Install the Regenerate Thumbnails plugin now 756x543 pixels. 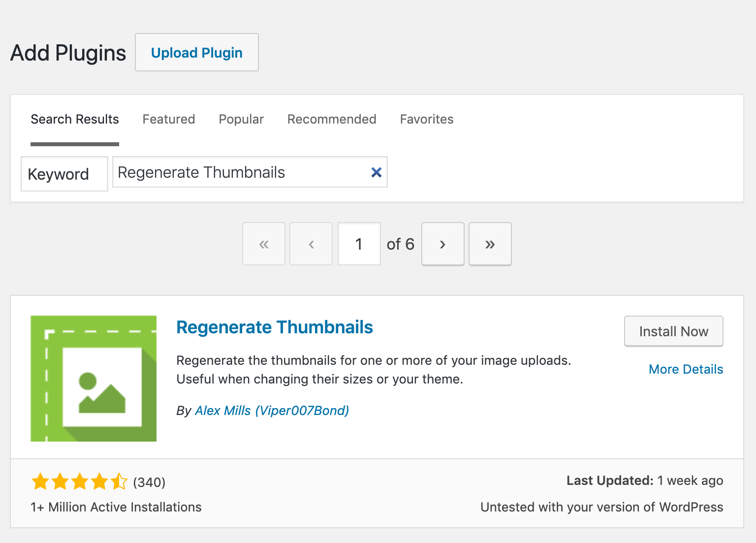[x=673, y=331]
